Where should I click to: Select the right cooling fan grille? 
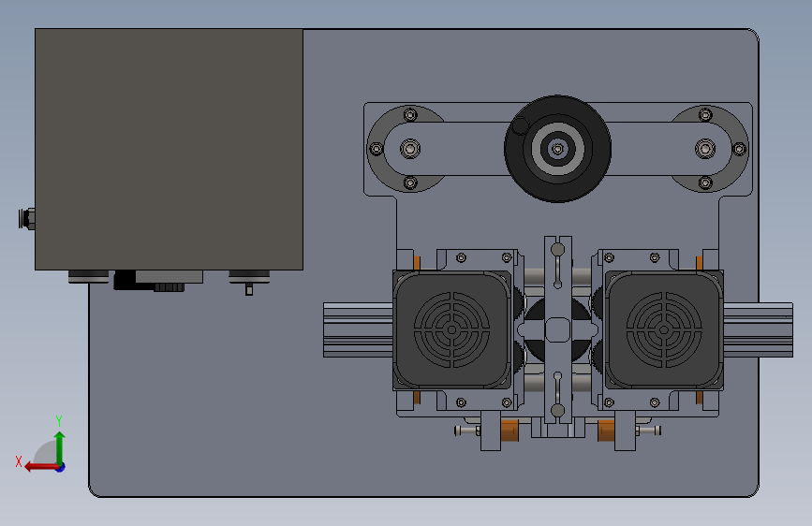tap(664, 329)
